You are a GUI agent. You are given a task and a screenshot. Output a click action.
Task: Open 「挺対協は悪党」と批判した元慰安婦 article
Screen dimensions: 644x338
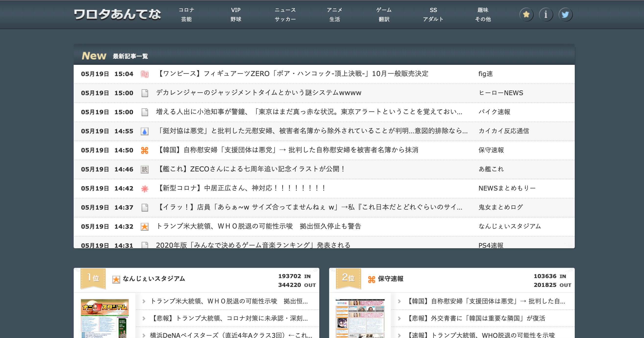[312, 131]
